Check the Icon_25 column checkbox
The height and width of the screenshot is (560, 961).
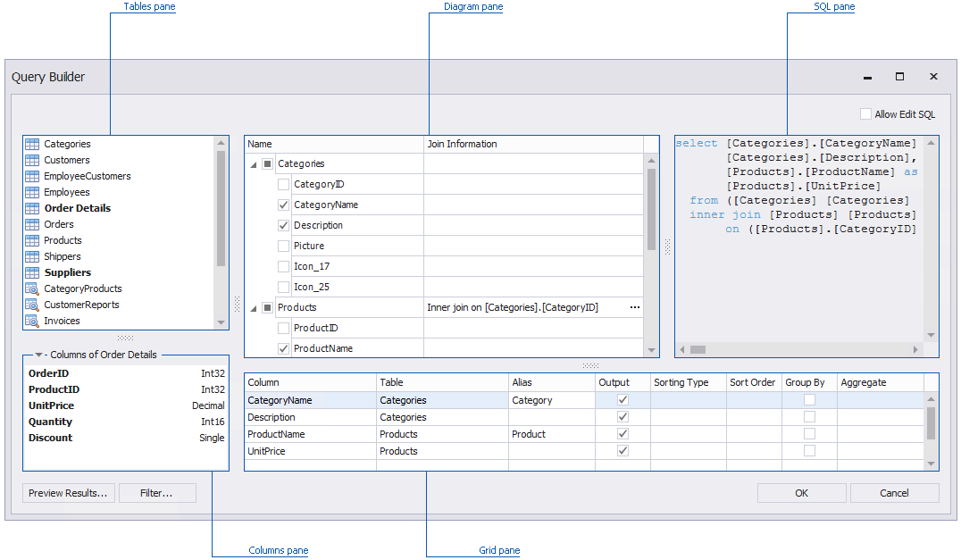coord(283,287)
